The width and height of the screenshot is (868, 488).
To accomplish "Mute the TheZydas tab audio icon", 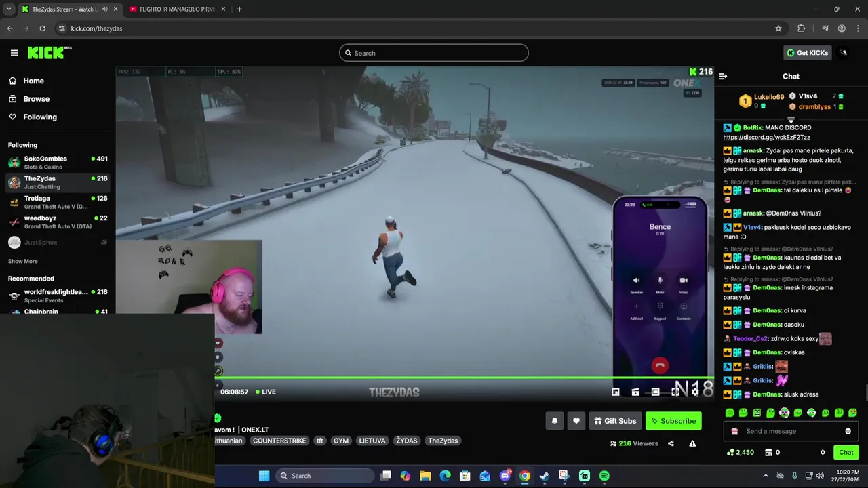I will tap(104, 9).
